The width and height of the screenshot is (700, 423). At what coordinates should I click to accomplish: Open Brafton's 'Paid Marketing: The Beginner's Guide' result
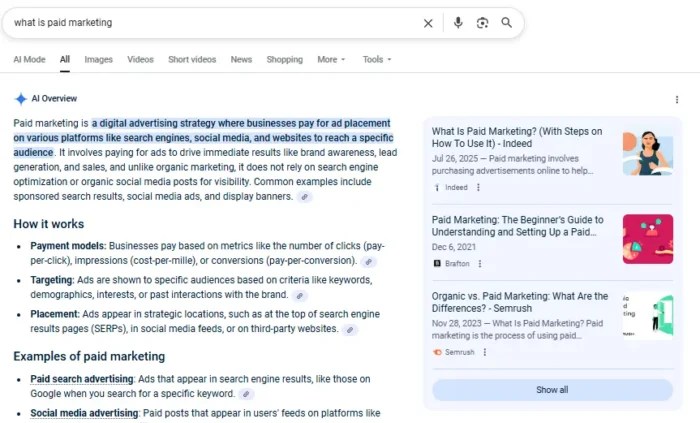tap(517, 226)
